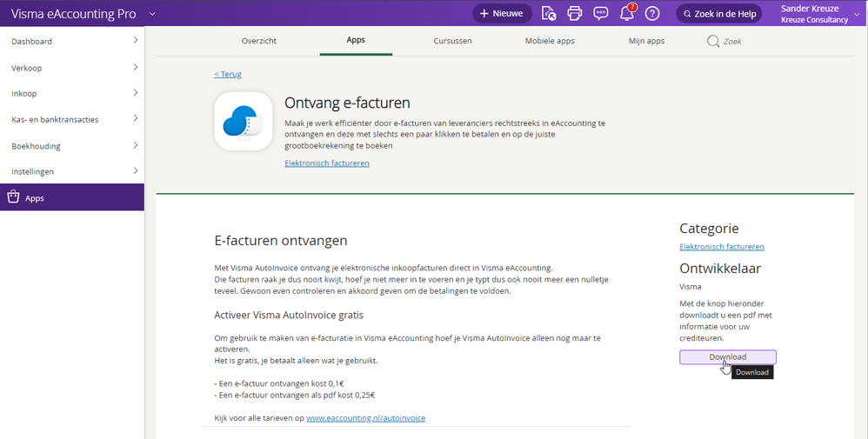Switch to the Overzicht tab
Viewport: 868px width, 439px height.
pyautogui.click(x=259, y=41)
